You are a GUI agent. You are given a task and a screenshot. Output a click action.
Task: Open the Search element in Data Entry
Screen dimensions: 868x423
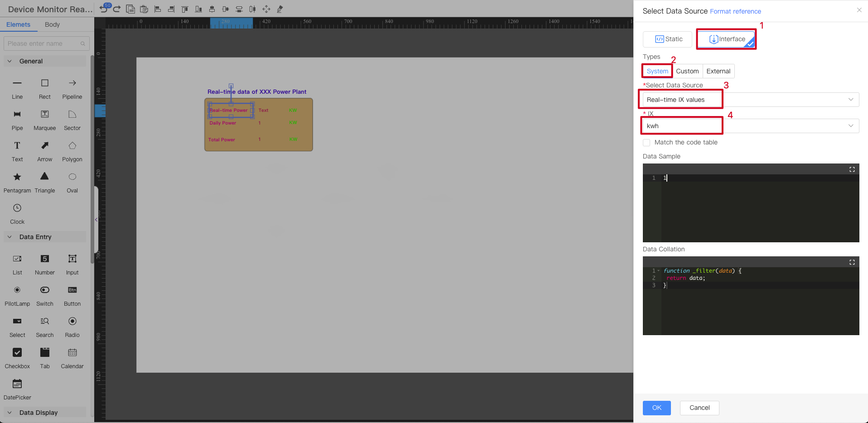(44, 326)
